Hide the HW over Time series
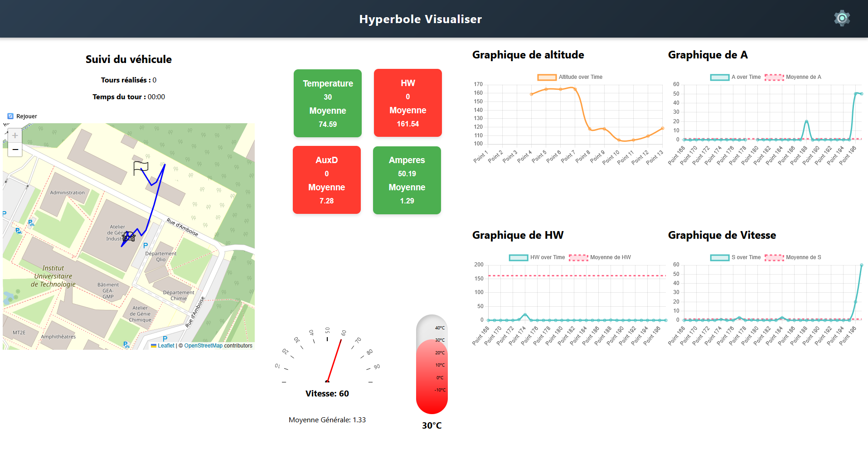This screenshot has width=868, height=449. pos(537,257)
